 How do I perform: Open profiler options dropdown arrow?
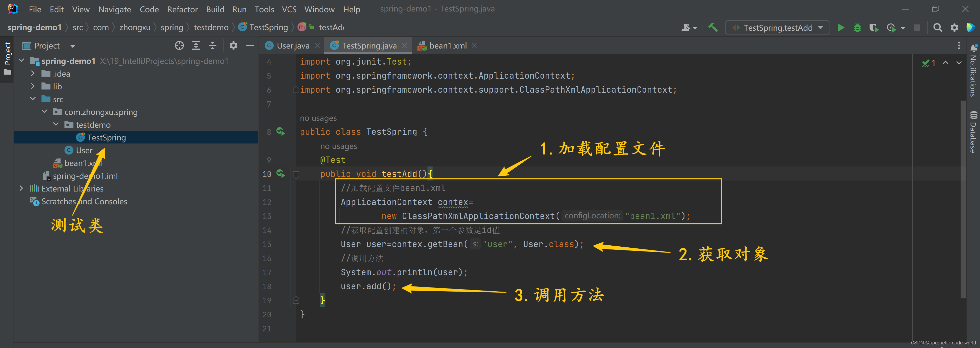(x=903, y=28)
